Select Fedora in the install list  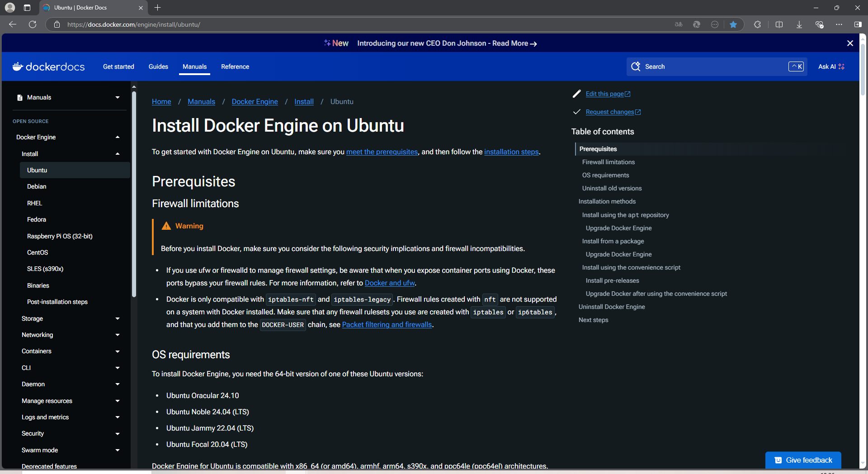(37, 219)
